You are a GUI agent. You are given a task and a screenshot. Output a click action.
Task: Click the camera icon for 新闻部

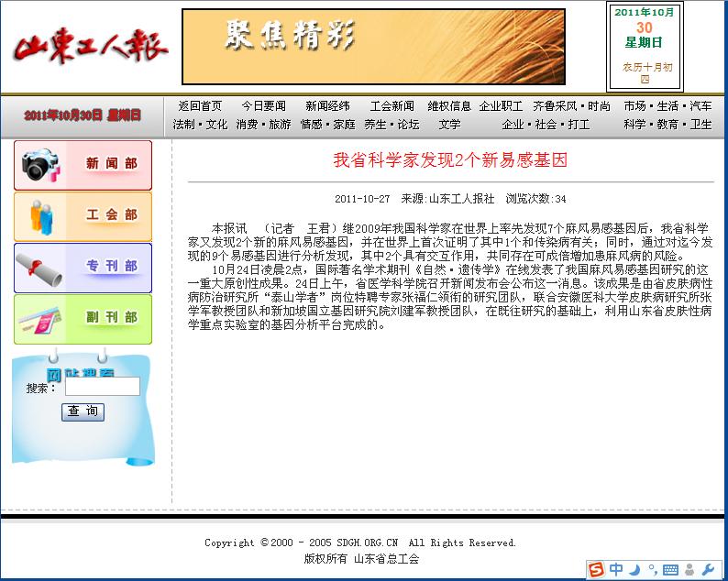tap(39, 165)
